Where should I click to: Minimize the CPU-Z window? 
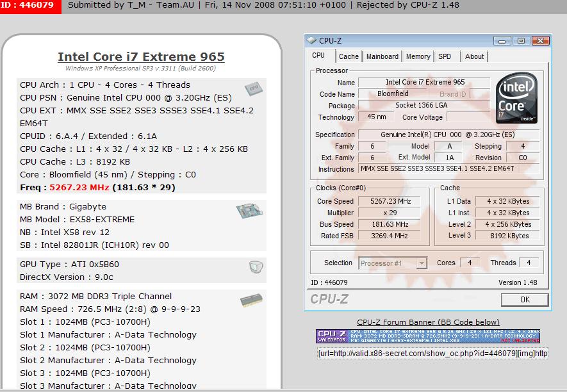pos(502,41)
